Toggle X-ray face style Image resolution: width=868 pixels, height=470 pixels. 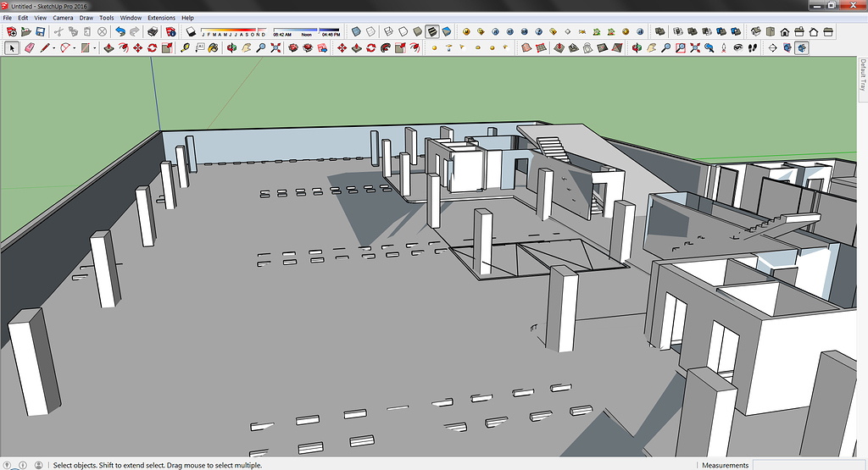click(x=358, y=31)
